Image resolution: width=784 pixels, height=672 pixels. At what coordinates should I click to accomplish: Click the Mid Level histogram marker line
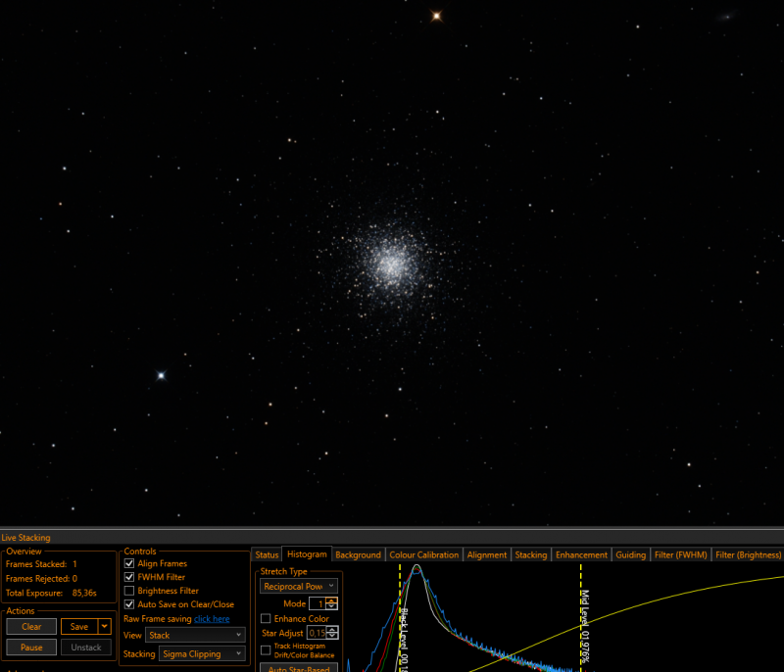pos(581,618)
